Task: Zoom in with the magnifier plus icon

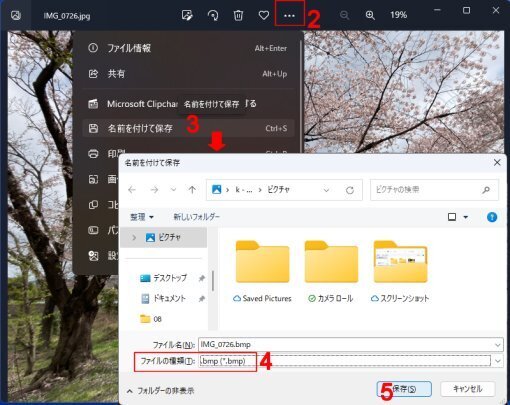Action: pyautogui.click(x=370, y=15)
